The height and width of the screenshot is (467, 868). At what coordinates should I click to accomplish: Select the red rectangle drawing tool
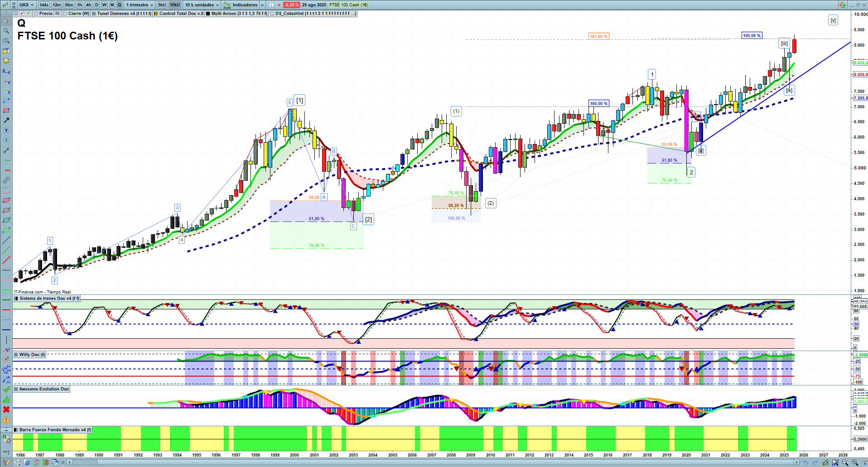(x=6, y=111)
